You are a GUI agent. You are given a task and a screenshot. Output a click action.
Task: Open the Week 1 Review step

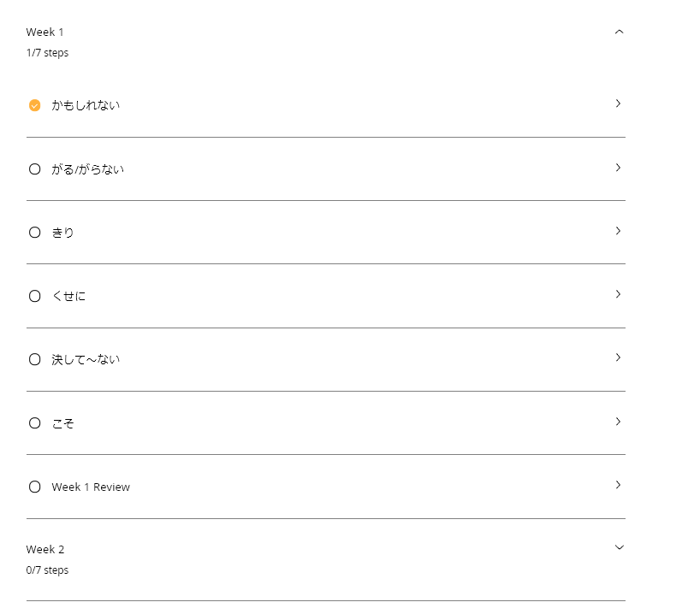(91, 487)
